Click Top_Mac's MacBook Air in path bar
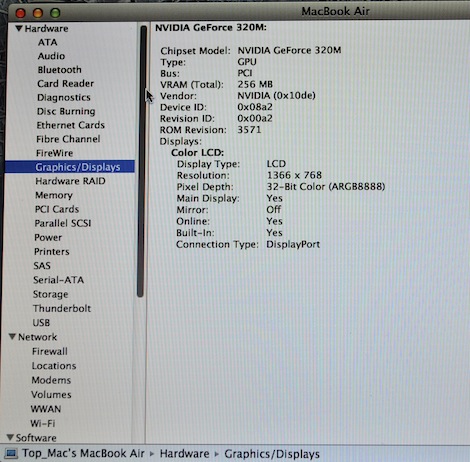470x462 pixels. [83, 453]
